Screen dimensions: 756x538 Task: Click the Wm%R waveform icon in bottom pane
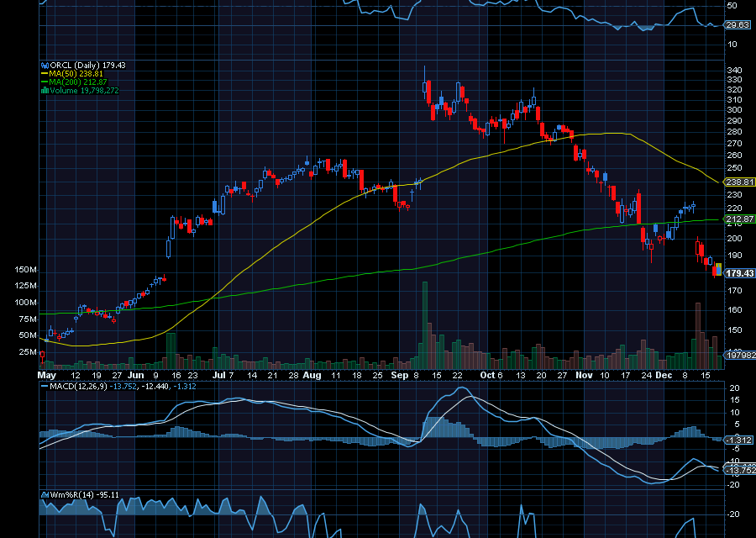(x=44, y=494)
